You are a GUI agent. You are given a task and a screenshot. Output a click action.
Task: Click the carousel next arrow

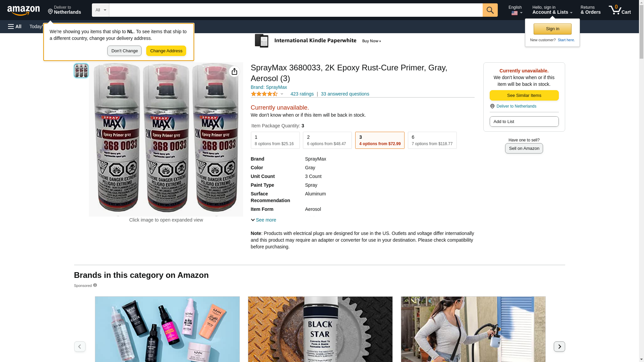(x=559, y=346)
